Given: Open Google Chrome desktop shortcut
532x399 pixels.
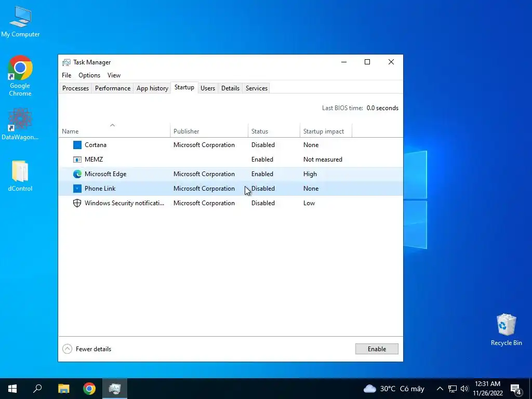Looking at the screenshot, I should (x=20, y=76).
